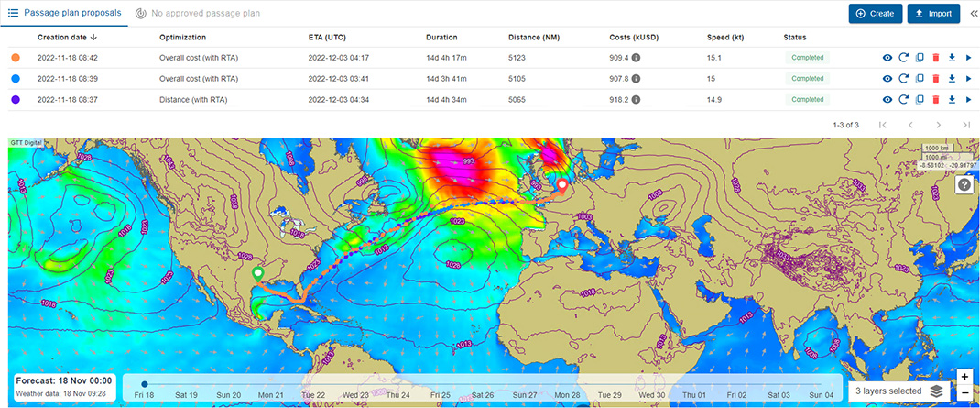Open the 3 layers selected menu
Screen dimensions: 980x408
(x=898, y=391)
